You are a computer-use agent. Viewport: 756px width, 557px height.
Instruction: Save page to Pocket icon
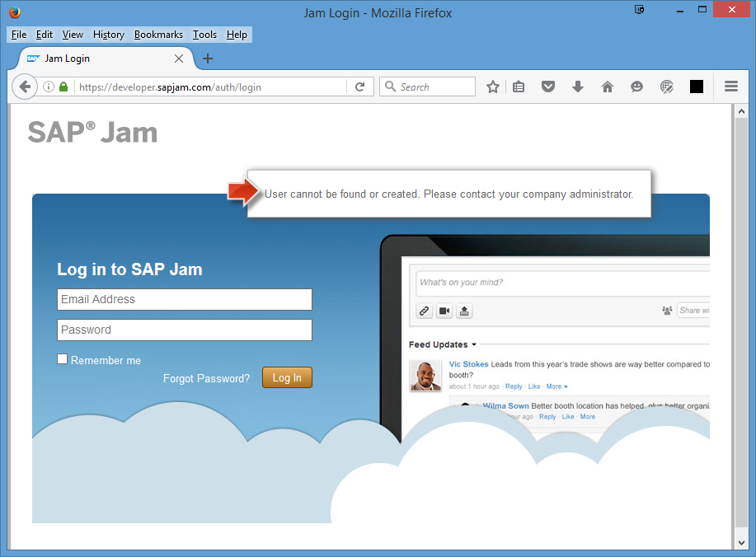point(548,87)
